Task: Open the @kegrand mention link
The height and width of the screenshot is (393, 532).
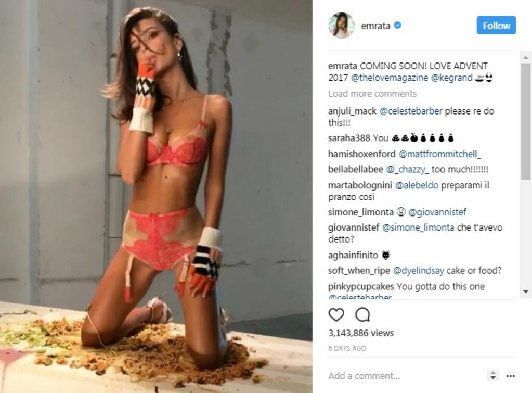Action: [451, 78]
